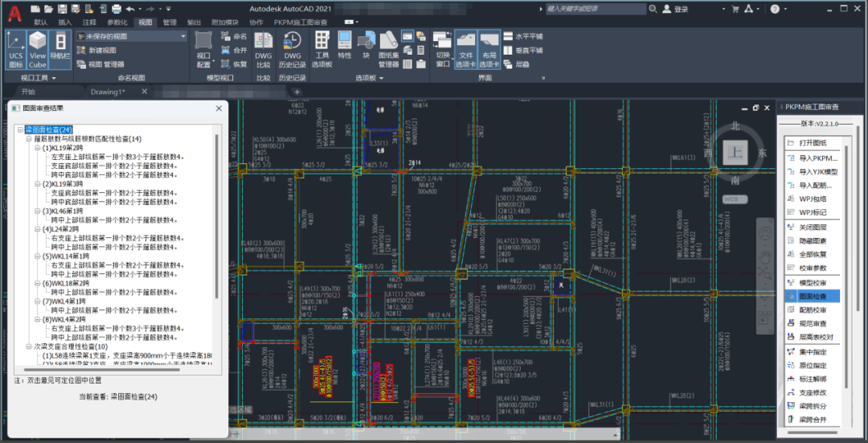Click 层叠 cascade windows

[x=517, y=64]
